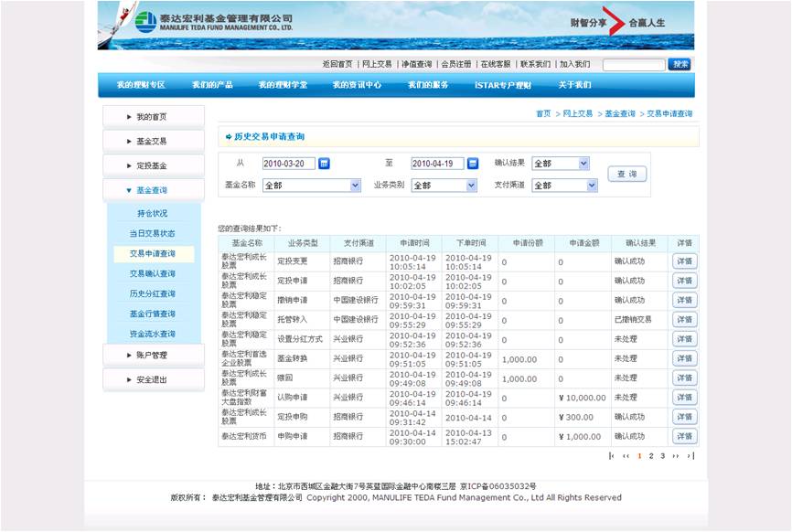This screenshot has height=532, width=792.
Task: Expand the 账户管理 sidebar section
Action: click(154, 356)
